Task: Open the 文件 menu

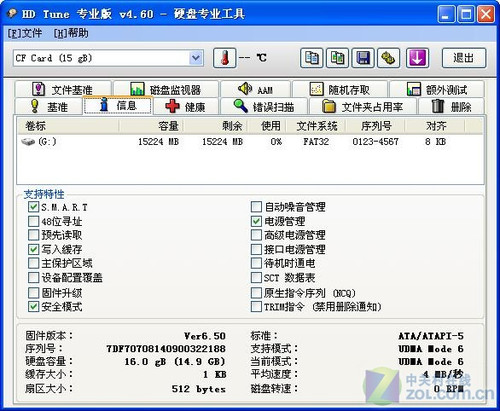Action: point(25,33)
